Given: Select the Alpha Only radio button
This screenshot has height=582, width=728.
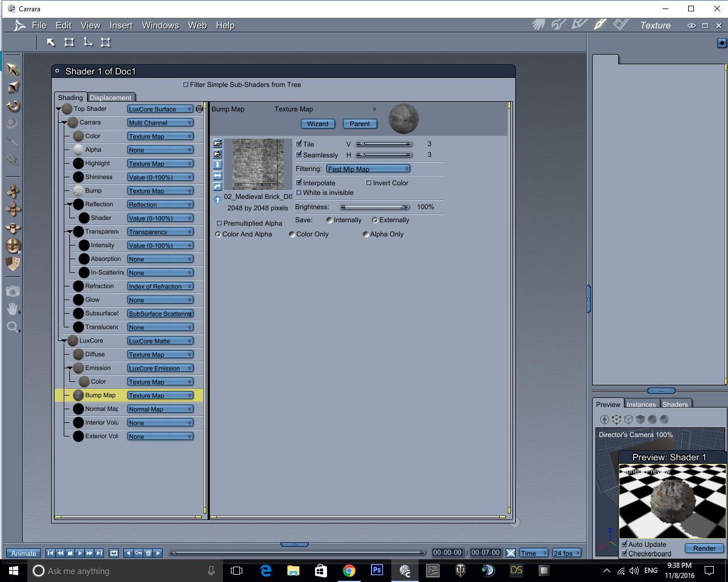Looking at the screenshot, I should click(366, 234).
